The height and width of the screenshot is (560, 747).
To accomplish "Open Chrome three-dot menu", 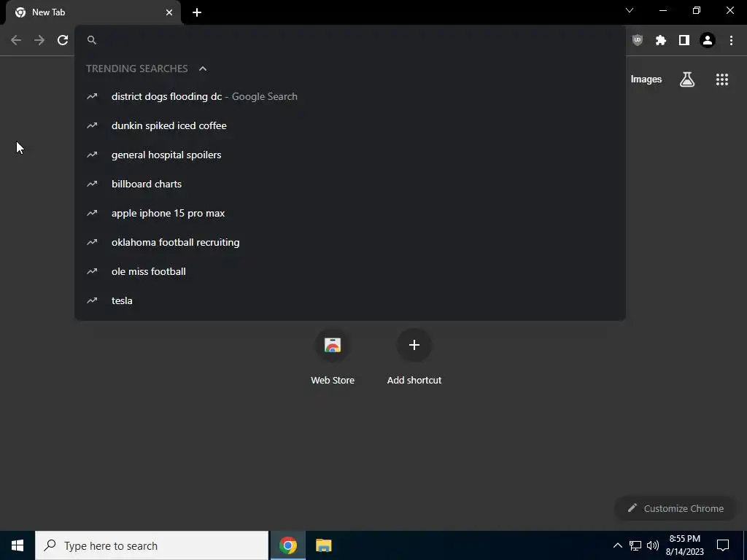I will click(731, 41).
